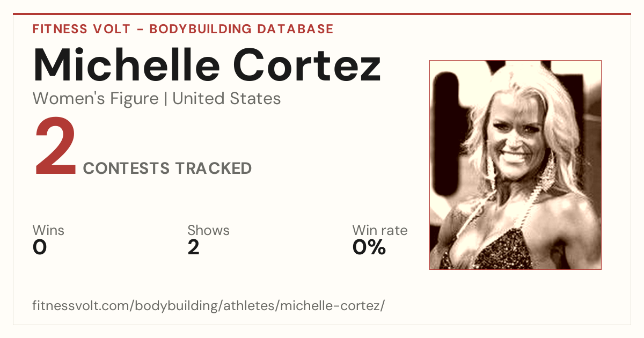Open the fitnessvolt.com athlete URL

209,306
